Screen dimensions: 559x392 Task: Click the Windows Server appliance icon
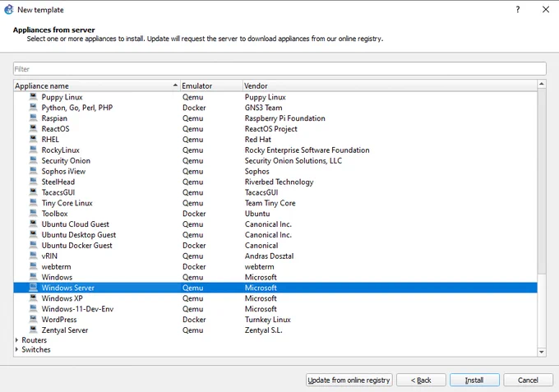click(33, 288)
